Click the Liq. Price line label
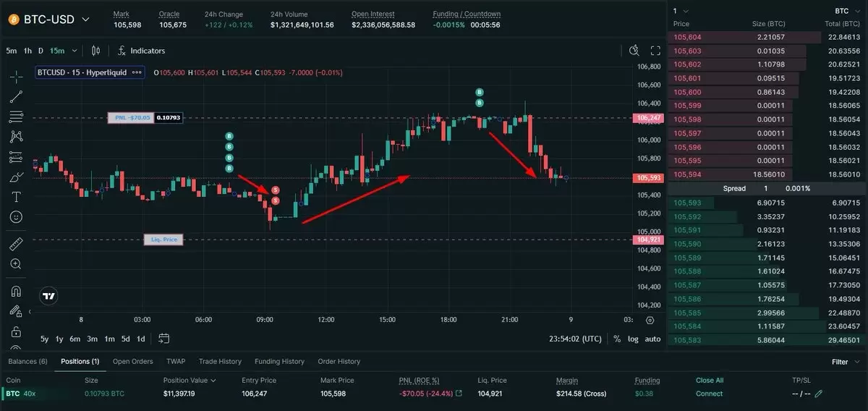The height and width of the screenshot is (411, 868). [x=163, y=240]
